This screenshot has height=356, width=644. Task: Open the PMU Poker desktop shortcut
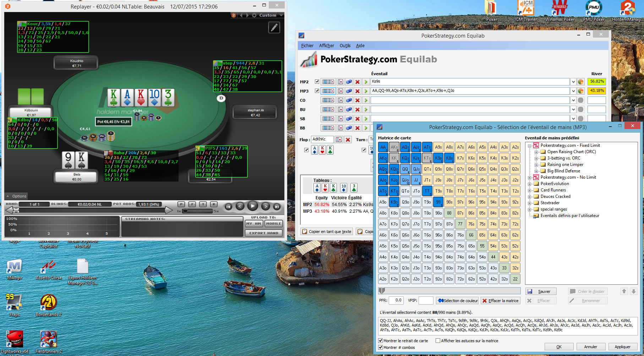click(594, 11)
